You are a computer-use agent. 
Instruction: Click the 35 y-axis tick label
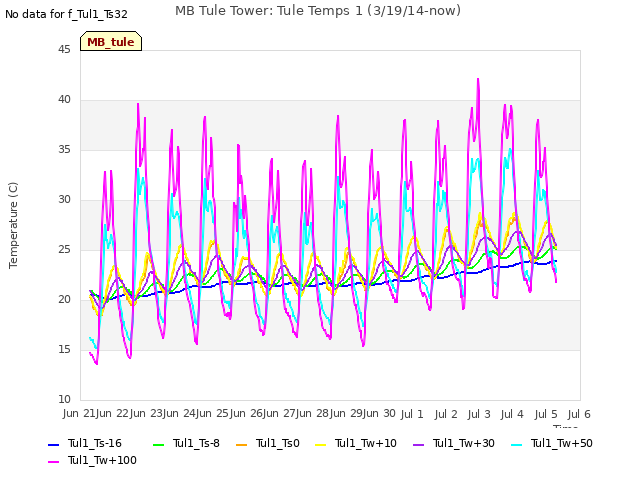point(64,150)
